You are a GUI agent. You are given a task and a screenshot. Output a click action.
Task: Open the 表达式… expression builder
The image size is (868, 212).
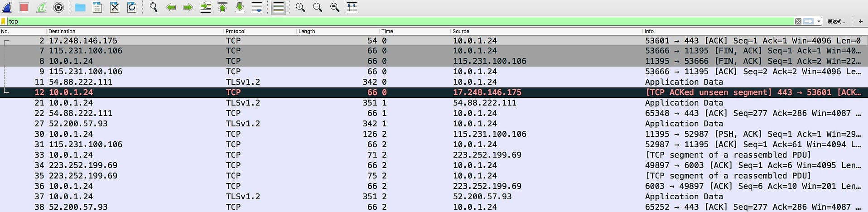coord(836,21)
